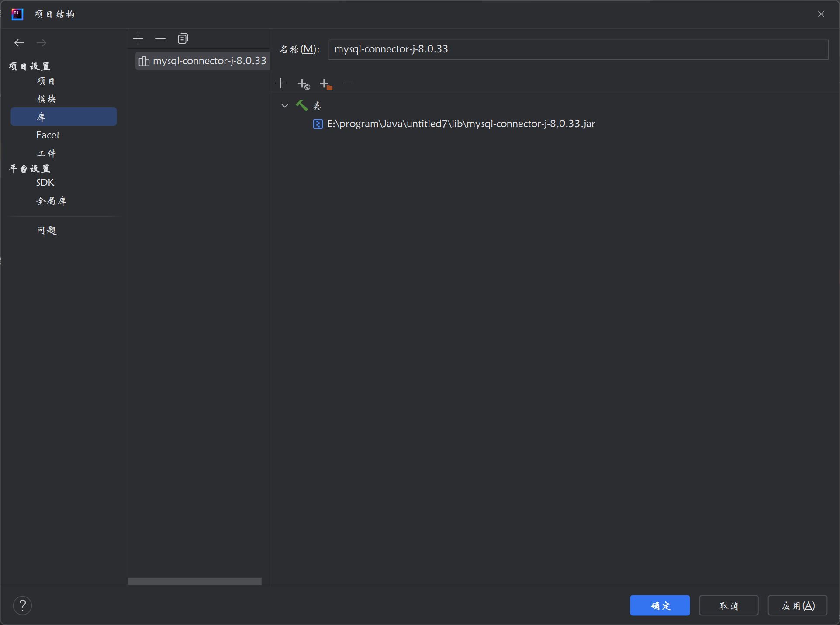Close the 项目结构 dialog
The width and height of the screenshot is (840, 625).
coord(821,14)
